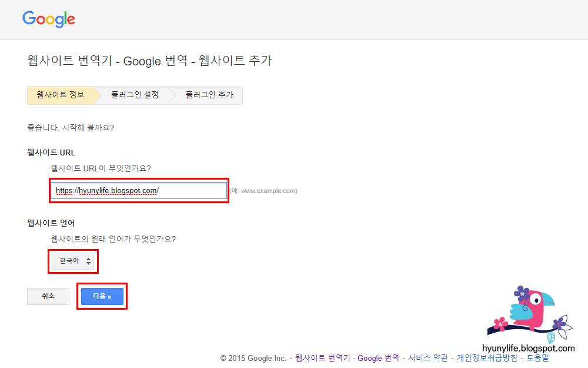Open the 한국어 website language dropdown
This screenshot has width=588, height=368.
[73, 261]
